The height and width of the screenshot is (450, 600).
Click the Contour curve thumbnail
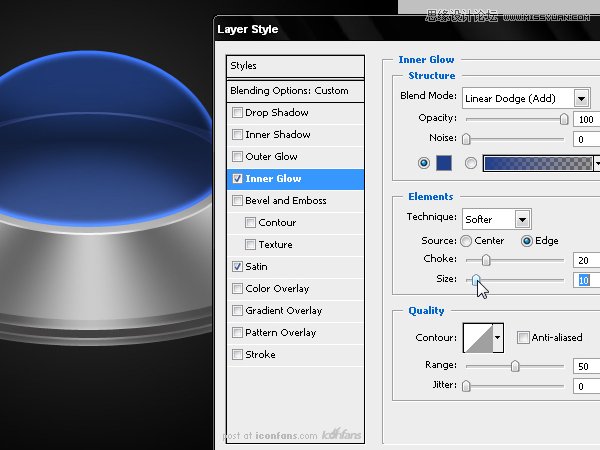coord(476,338)
